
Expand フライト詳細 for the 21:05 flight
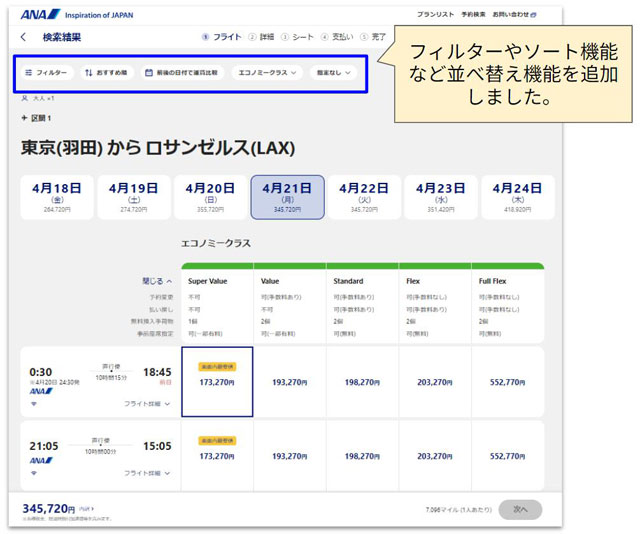[146, 473]
